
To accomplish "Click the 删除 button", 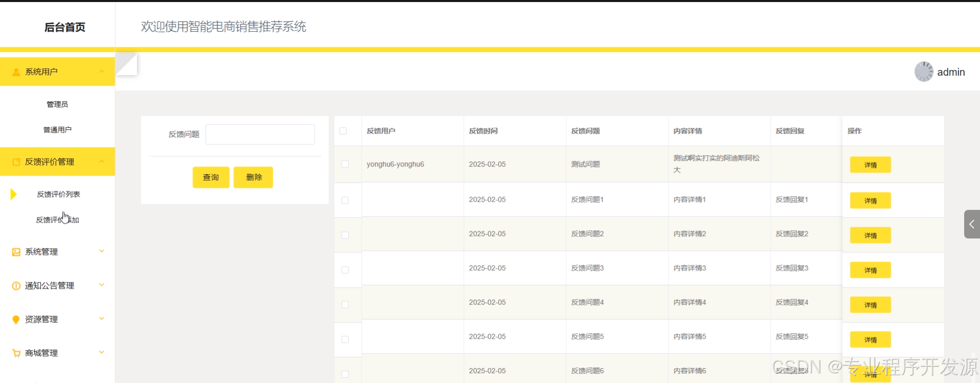I will tap(253, 177).
